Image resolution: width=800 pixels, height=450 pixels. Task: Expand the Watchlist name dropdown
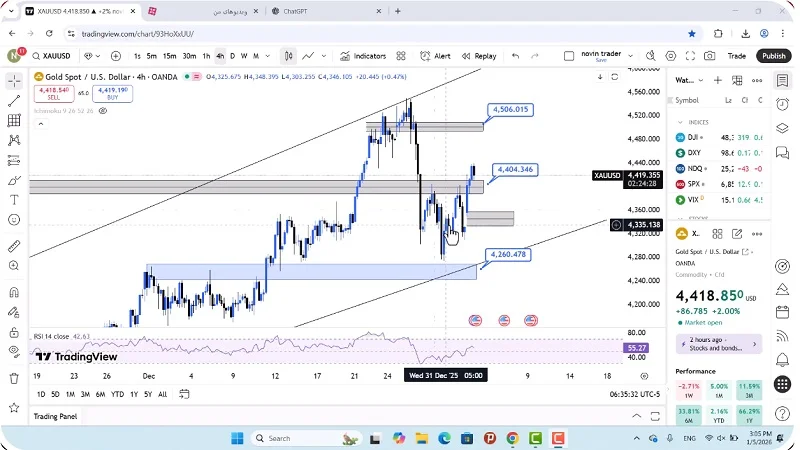tap(688, 80)
